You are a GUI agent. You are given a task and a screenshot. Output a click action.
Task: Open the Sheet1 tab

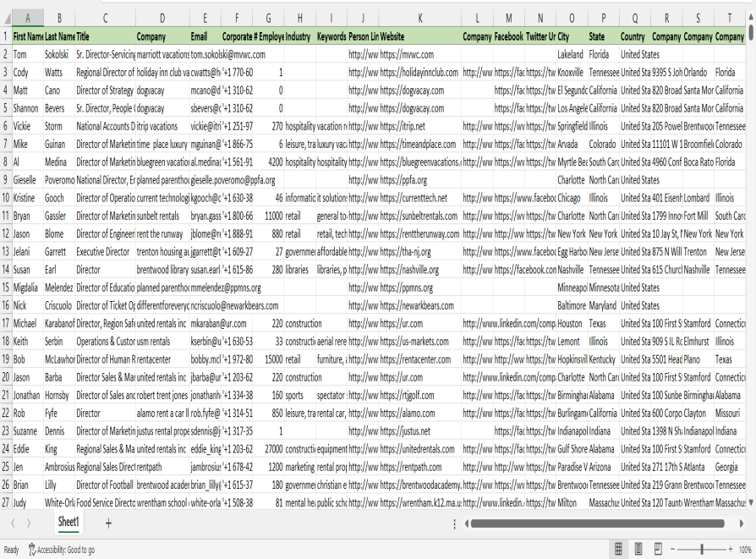point(68,523)
